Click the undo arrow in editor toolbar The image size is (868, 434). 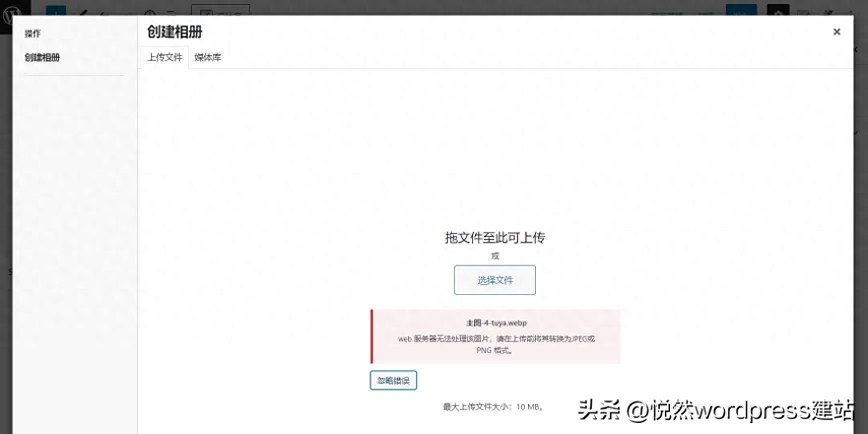coord(103,12)
